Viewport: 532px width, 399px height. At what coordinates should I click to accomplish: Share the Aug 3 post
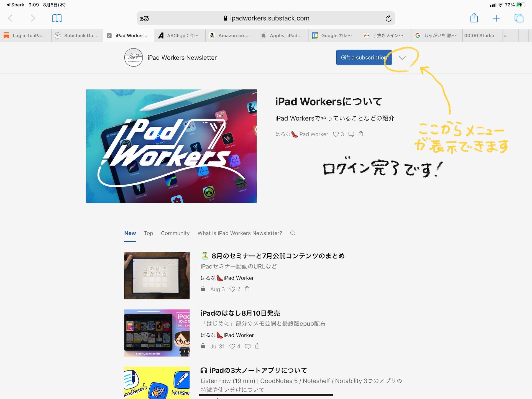(247, 289)
